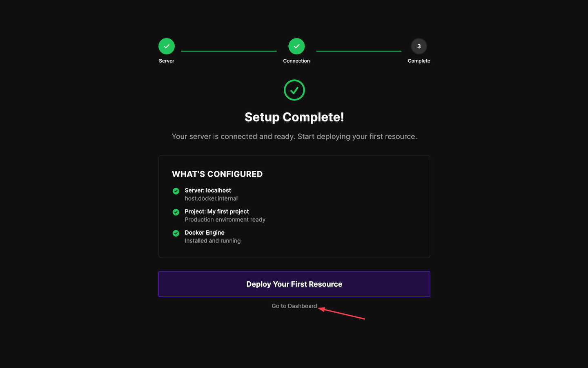Image resolution: width=588 pixels, height=368 pixels.
Task: Click the large green success checkmark
Action: click(x=294, y=90)
